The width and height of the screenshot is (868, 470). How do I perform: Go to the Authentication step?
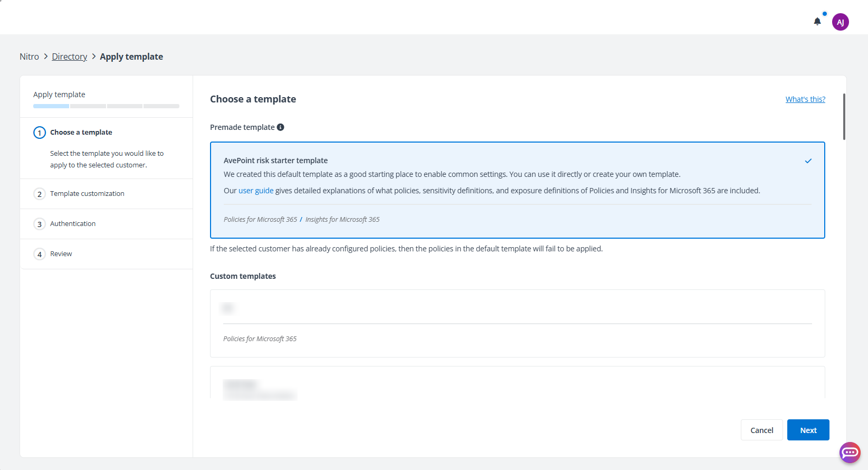point(73,224)
